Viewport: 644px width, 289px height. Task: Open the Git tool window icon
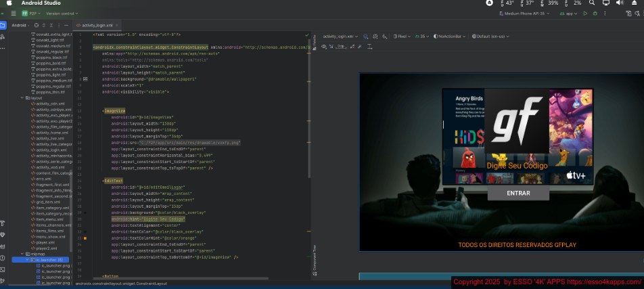(3, 281)
